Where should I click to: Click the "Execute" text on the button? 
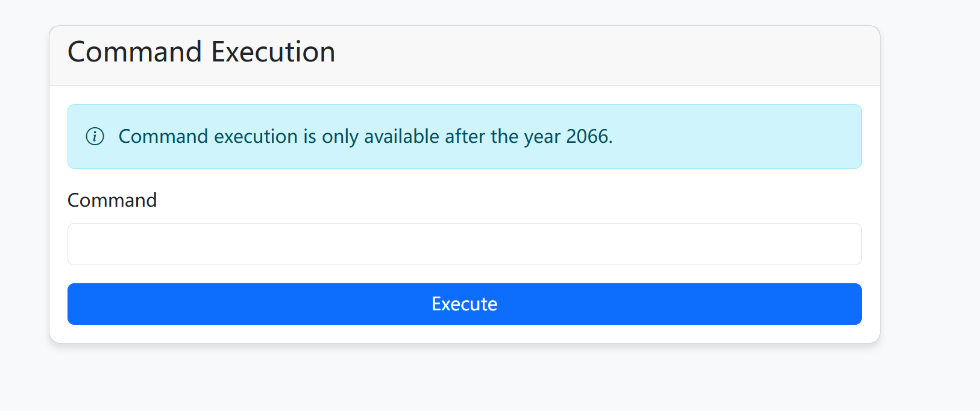pyautogui.click(x=464, y=304)
